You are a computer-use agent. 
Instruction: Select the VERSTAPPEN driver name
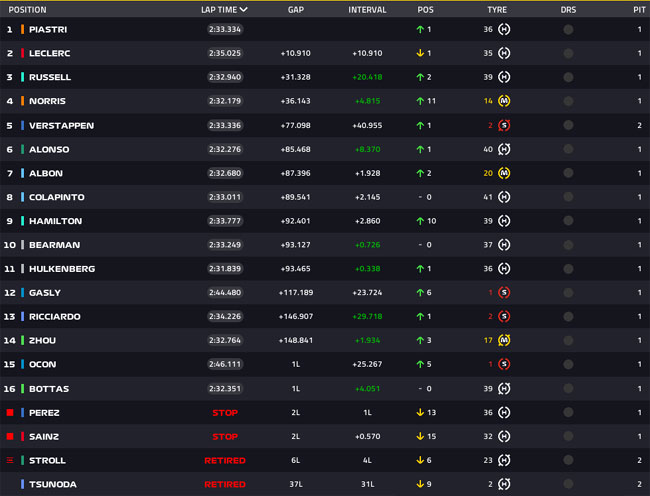[x=61, y=126]
